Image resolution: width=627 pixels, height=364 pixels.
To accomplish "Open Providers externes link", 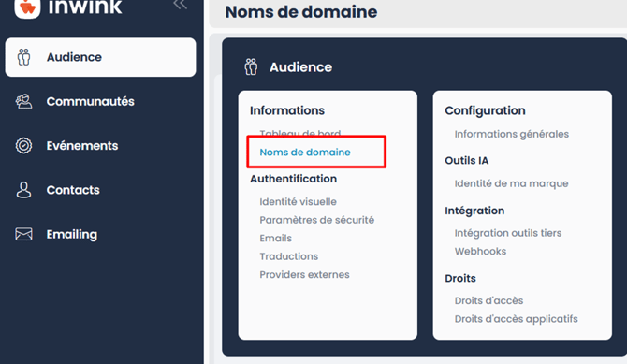I will coord(305,275).
